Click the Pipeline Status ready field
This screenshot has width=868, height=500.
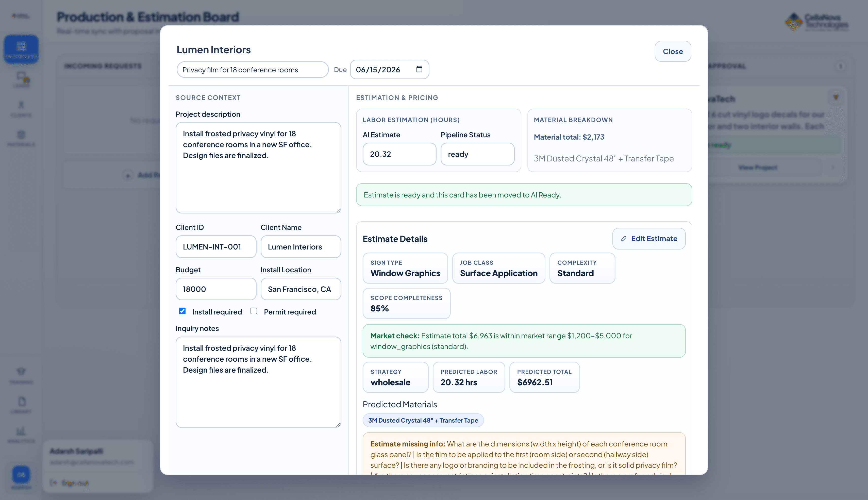[x=477, y=154]
